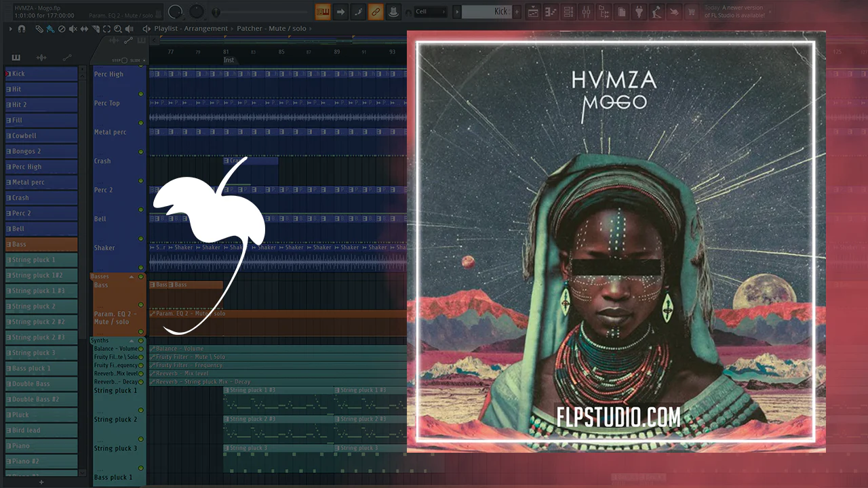Viewport: 868px width, 488px height.
Task: Open the Playlist window from top toolbar
Action: (534, 12)
